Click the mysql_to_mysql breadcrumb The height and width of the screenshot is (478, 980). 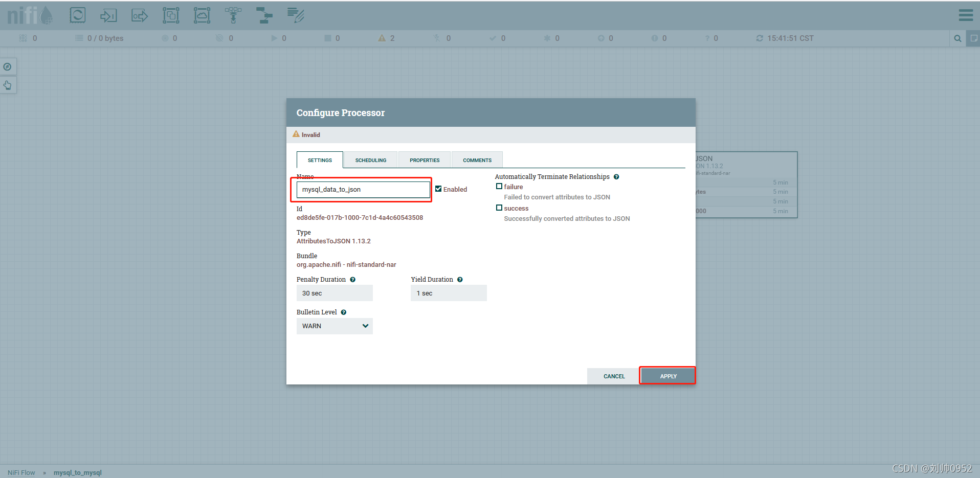pos(78,472)
